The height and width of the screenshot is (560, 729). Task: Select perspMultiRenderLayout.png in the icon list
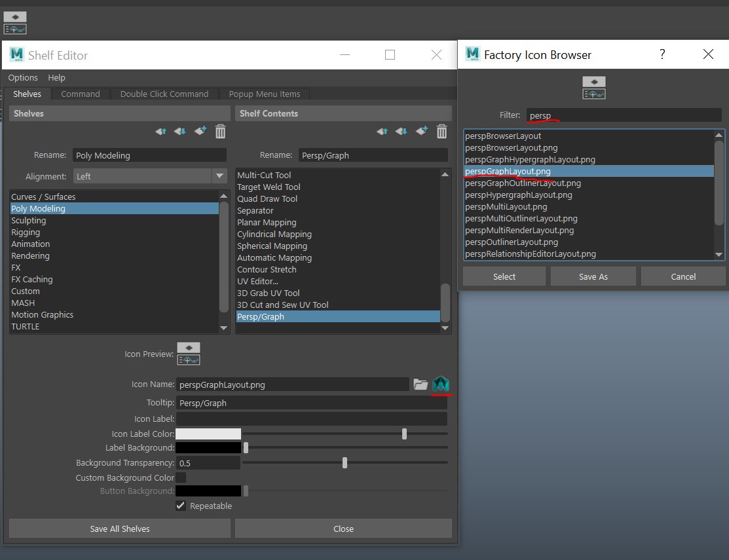(589, 230)
